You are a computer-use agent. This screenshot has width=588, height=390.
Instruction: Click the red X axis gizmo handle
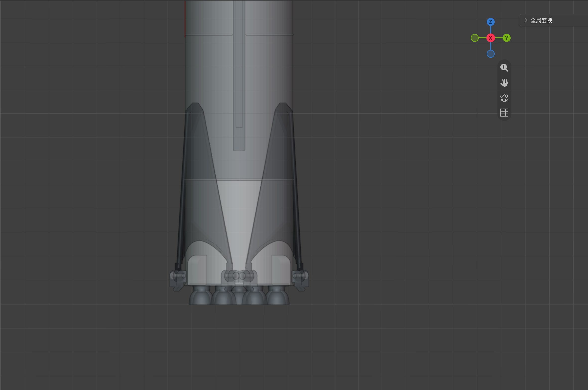pyautogui.click(x=490, y=38)
